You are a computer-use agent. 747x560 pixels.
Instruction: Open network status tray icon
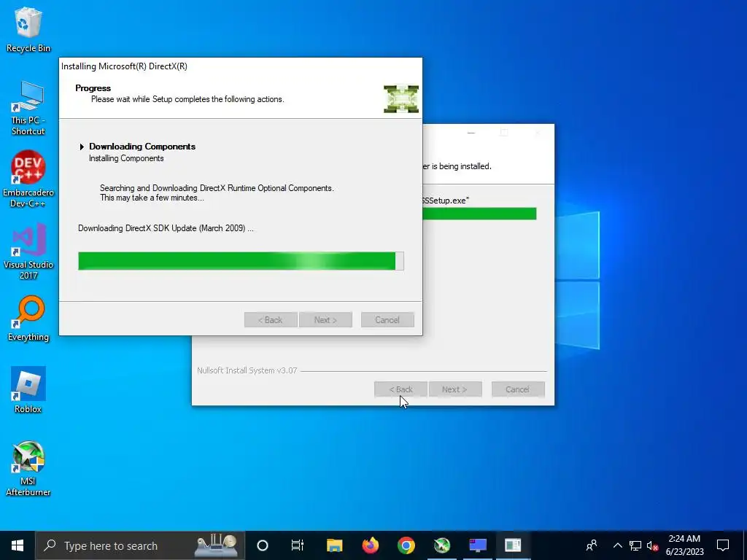click(635, 545)
